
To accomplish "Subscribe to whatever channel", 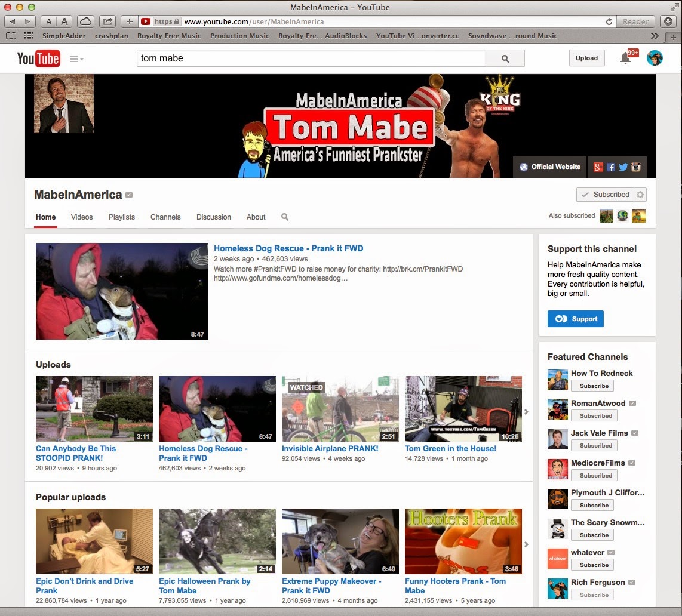I will pos(594,565).
